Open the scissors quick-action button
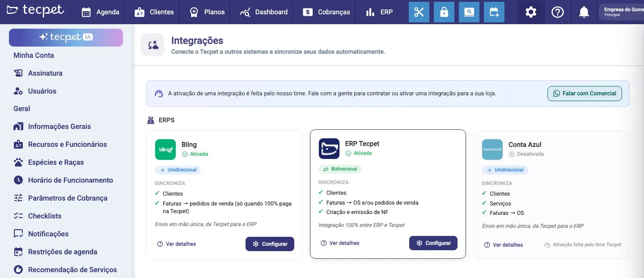Image resolution: width=644 pixels, height=278 pixels. pyautogui.click(x=419, y=12)
